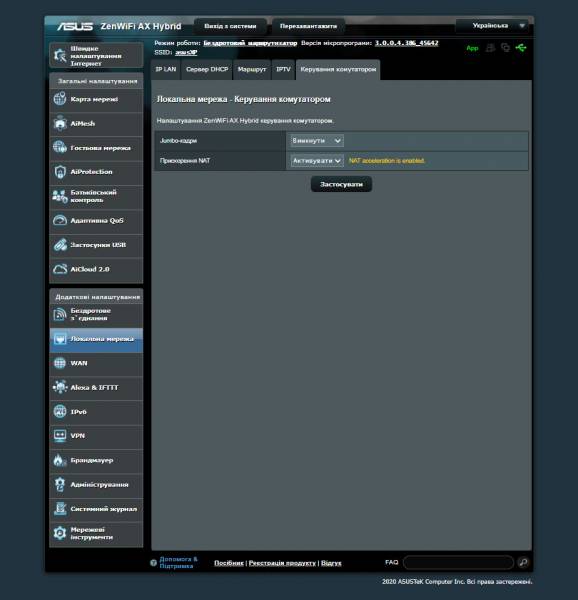Click the NAT acceleration is enabled text
Screen dimensions: 578x600
387,161
